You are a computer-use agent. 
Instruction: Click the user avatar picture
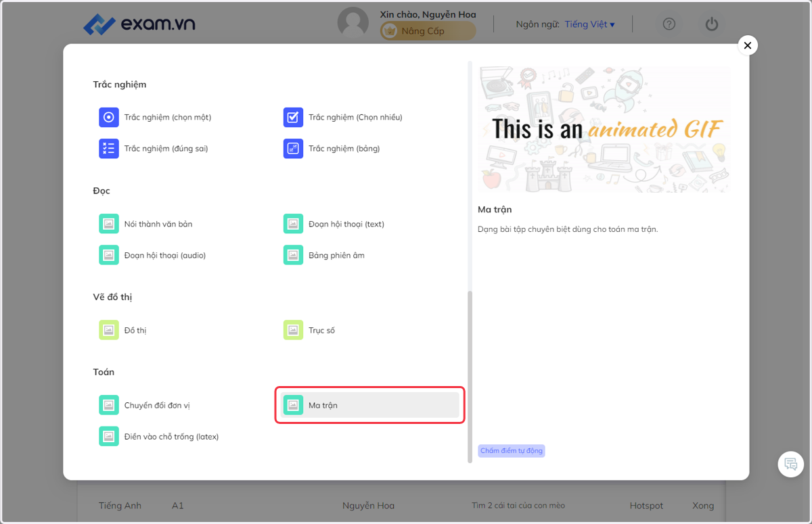pyautogui.click(x=353, y=24)
